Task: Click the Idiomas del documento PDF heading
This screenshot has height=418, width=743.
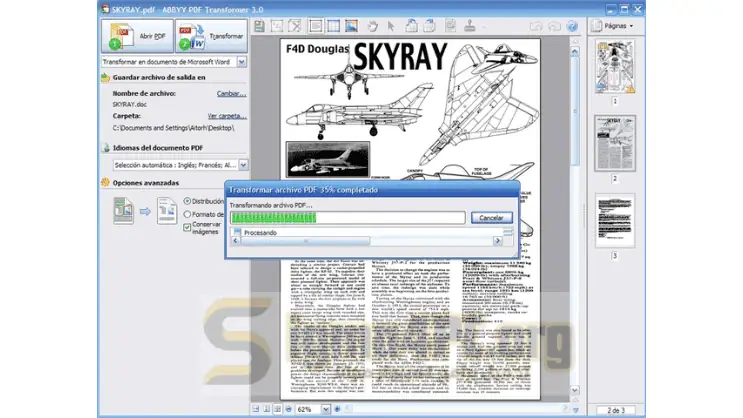Action: (x=158, y=148)
